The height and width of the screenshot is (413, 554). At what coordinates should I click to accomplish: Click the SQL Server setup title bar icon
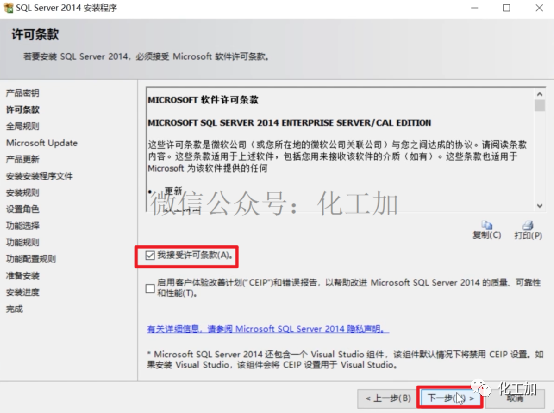click(x=8, y=8)
